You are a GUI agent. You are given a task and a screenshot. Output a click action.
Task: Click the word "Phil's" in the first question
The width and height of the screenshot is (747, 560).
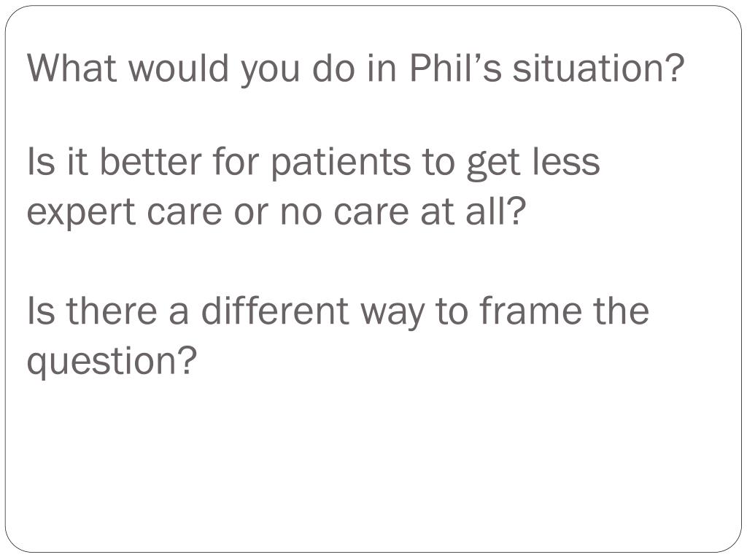[455, 68]
